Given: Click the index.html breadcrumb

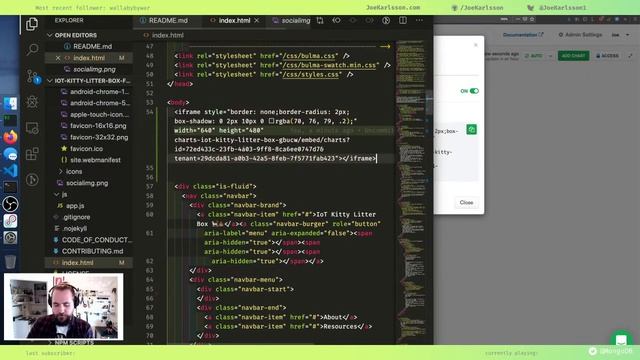Looking at the screenshot, I should click(168, 35).
